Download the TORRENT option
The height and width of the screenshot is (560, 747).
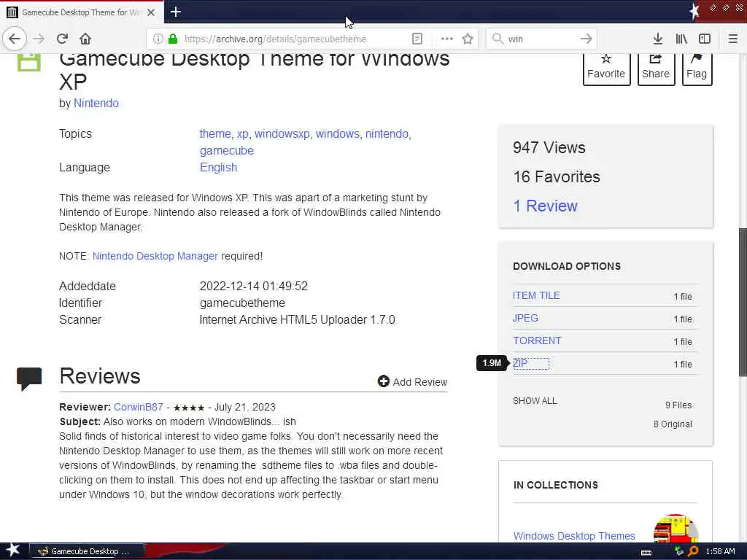click(x=537, y=341)
